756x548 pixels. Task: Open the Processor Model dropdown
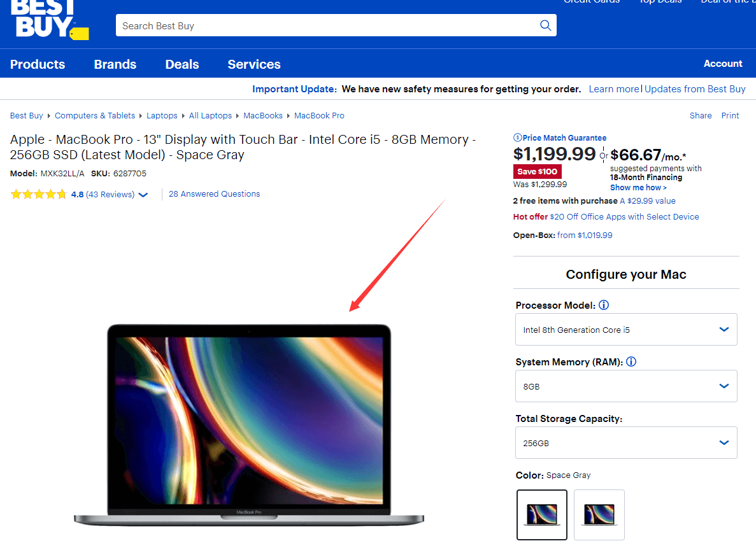pos(626,330)
